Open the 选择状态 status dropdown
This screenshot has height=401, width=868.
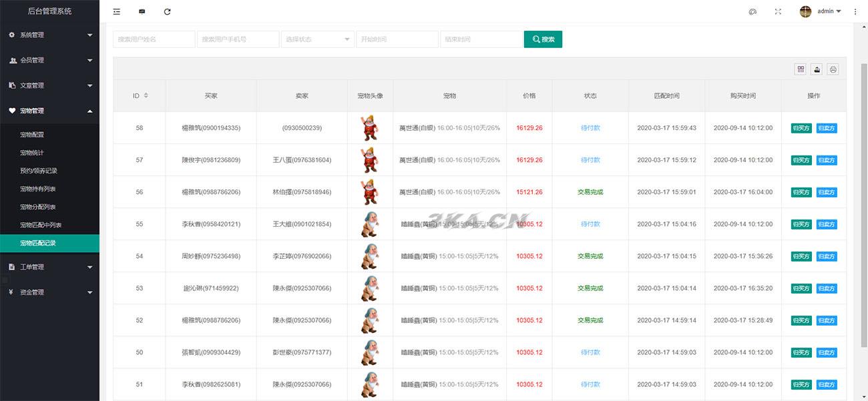[318, 39]
